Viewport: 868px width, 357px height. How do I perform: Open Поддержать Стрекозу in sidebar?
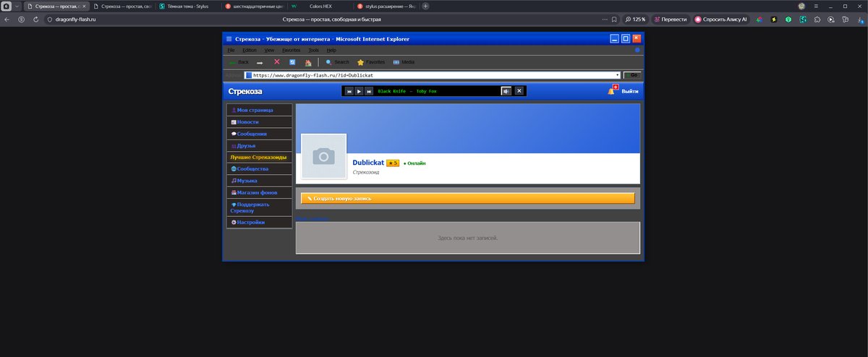click(260, 207)
